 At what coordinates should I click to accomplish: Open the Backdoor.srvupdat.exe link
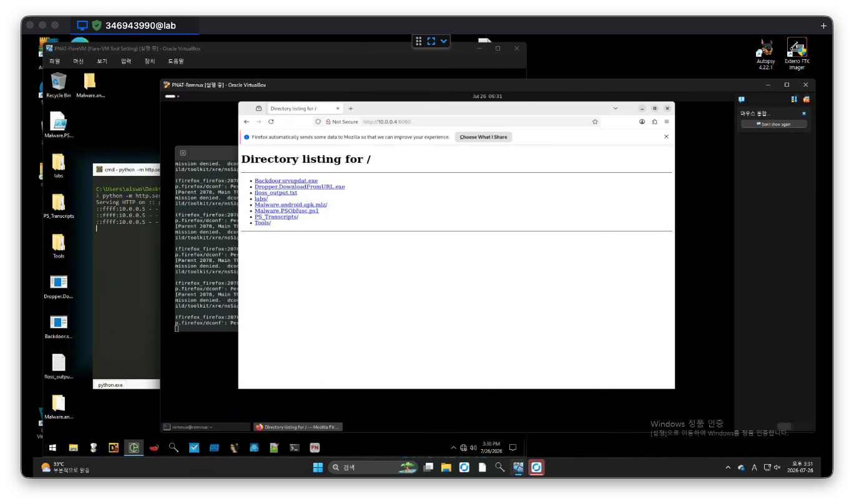click(286, 181)
